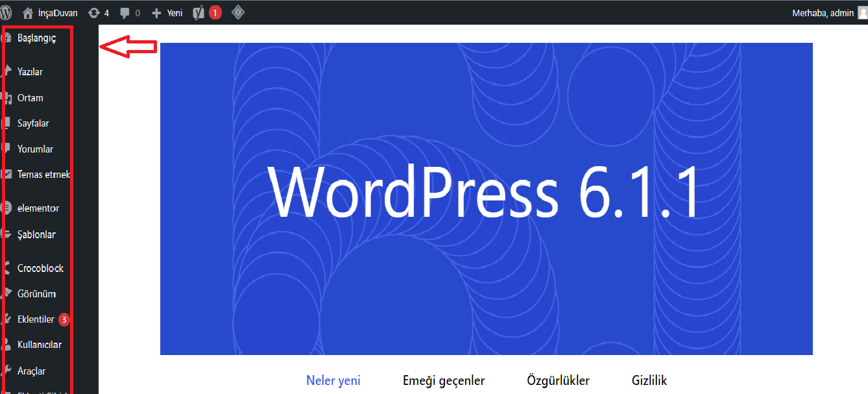Open the Yoast SEO icon in admin bar
This screenshot has width=868, height=394.
pyautogui.click(x=199, y=12)
